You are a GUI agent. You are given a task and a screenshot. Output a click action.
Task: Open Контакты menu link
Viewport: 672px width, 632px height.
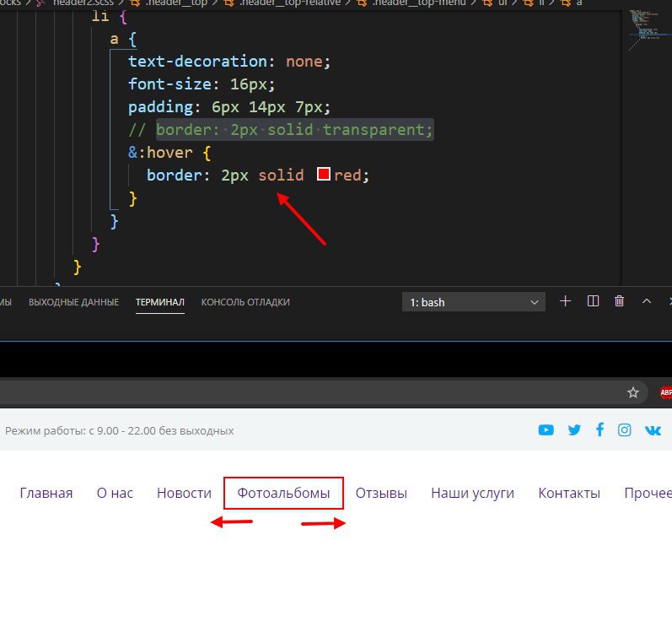pyautogui.click(x=569, y=493)
